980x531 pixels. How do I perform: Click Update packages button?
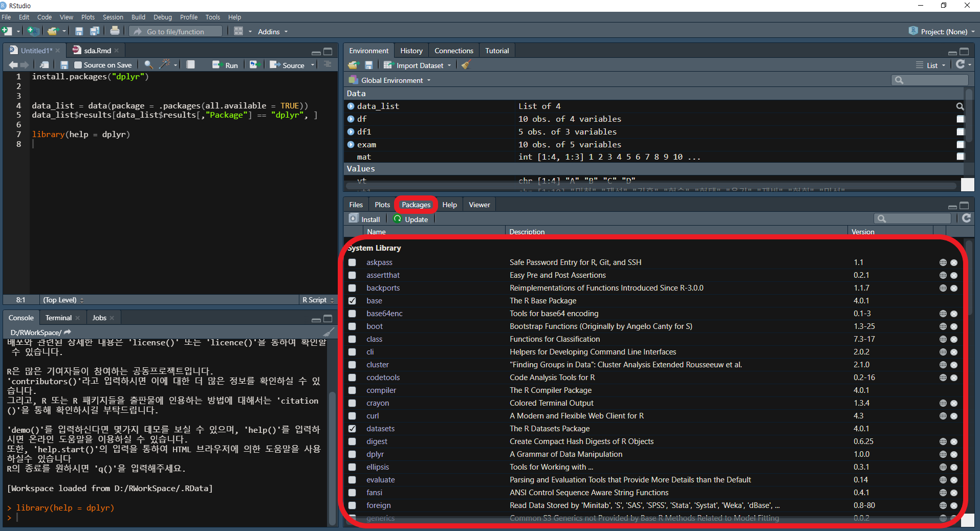tap(411, 219)
